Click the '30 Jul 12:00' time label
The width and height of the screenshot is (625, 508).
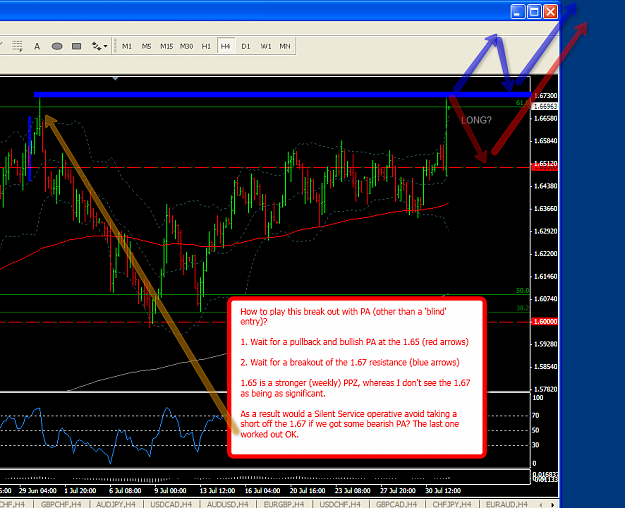[x=443, y=490]
